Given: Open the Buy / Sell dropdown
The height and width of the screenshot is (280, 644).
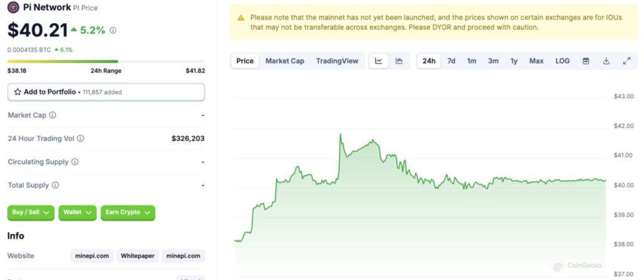Looking at the screenshot, I should click(x=31, y=213).
